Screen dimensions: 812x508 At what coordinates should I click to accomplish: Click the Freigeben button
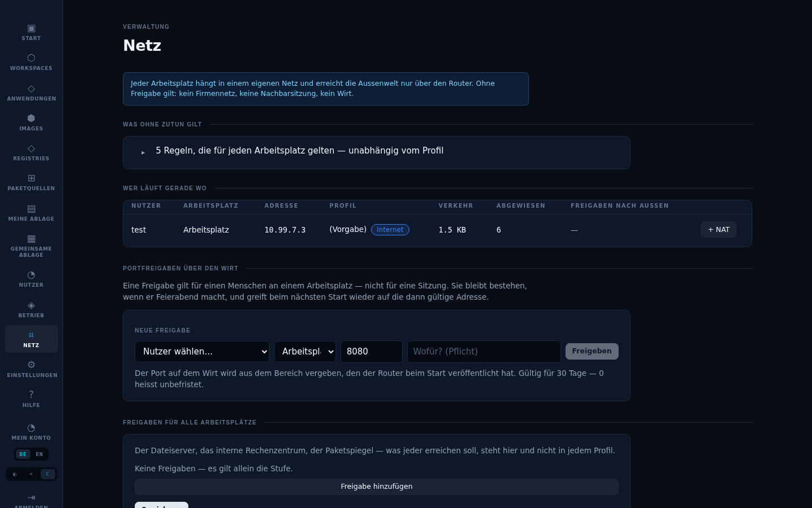(592, 351)
